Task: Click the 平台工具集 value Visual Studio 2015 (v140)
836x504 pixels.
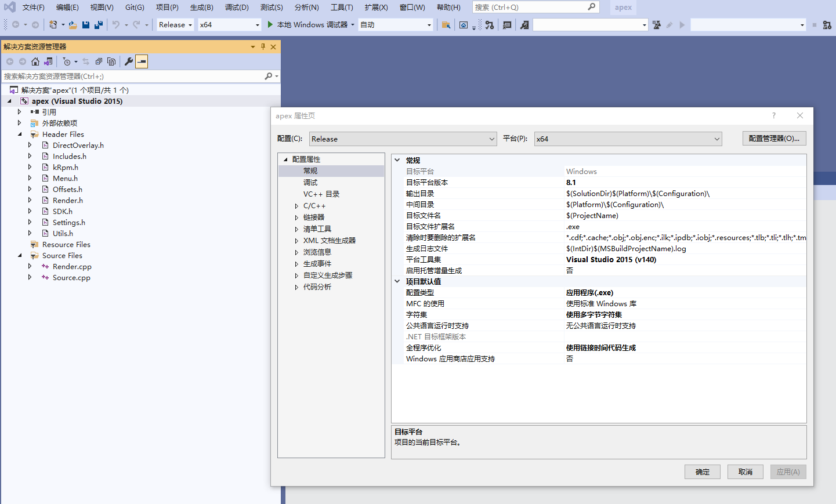Action: [x=611, y=260]
